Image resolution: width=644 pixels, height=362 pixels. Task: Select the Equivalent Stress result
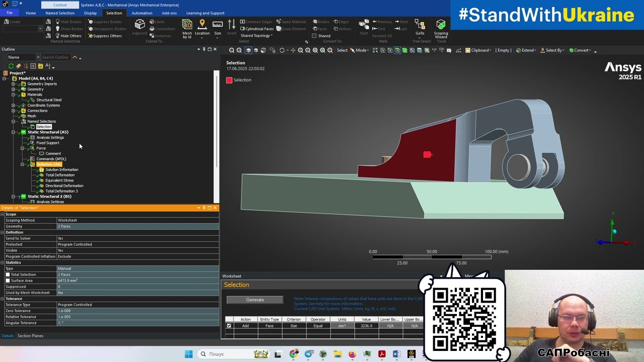[59, 180]
